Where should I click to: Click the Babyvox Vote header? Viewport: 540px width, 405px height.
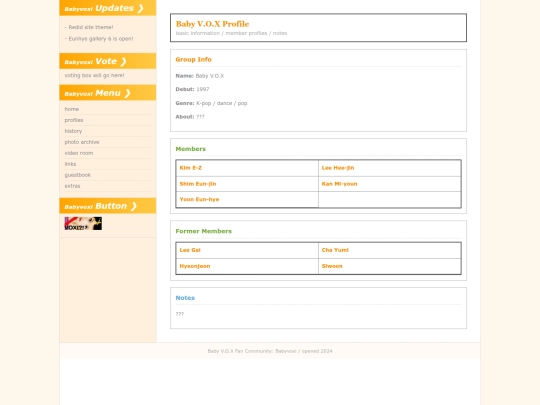click(x=107, y=61)
